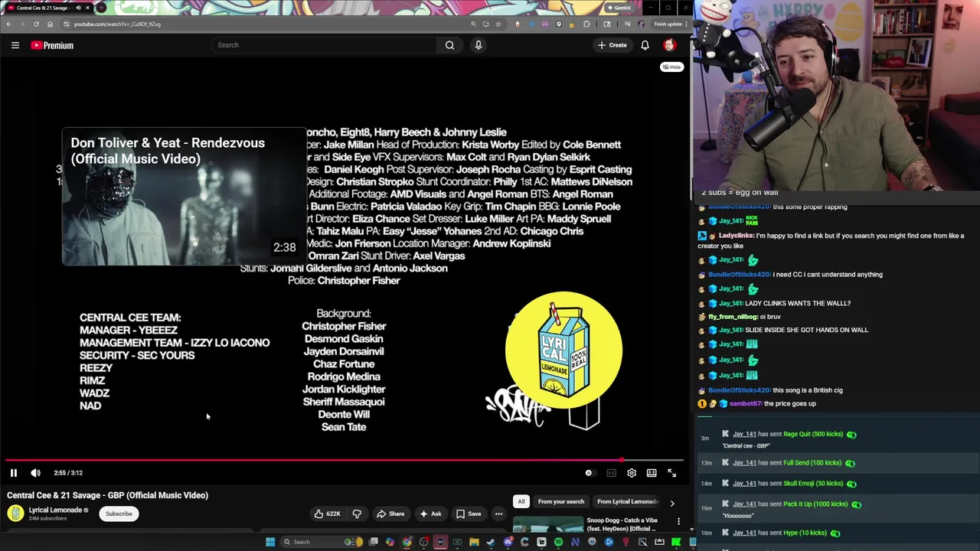Toggle closed captions in the player

(611, 473)
